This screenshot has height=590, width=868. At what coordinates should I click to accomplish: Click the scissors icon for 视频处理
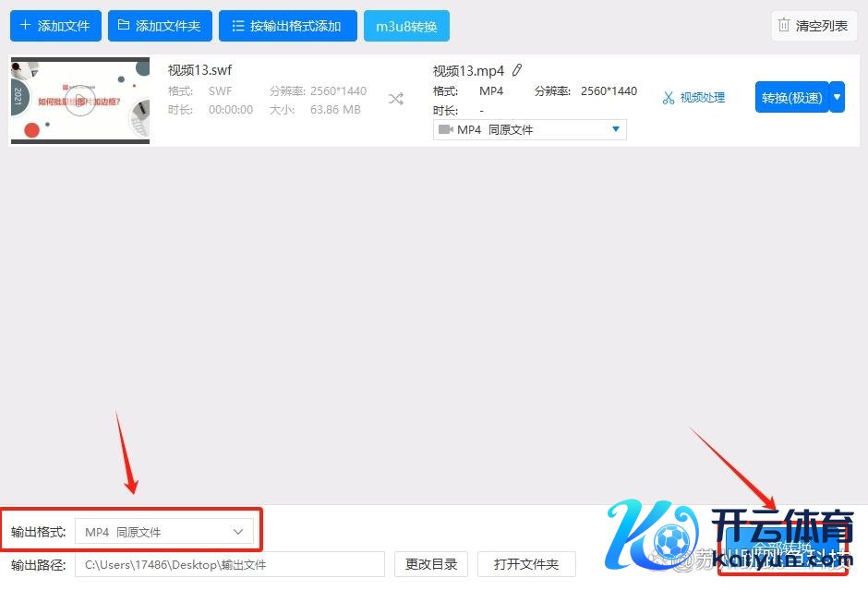(669, 98)
